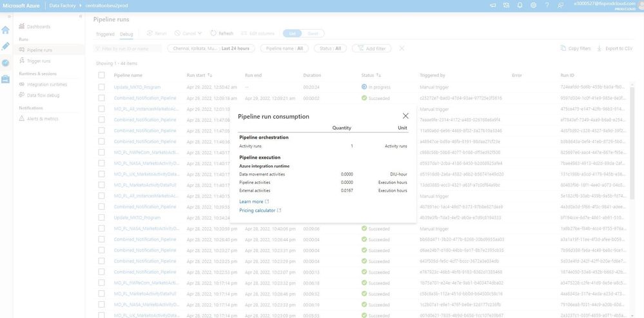Refresh the pipeline runs list
Viewport: 644px width, 318px height.
(221, 34)
